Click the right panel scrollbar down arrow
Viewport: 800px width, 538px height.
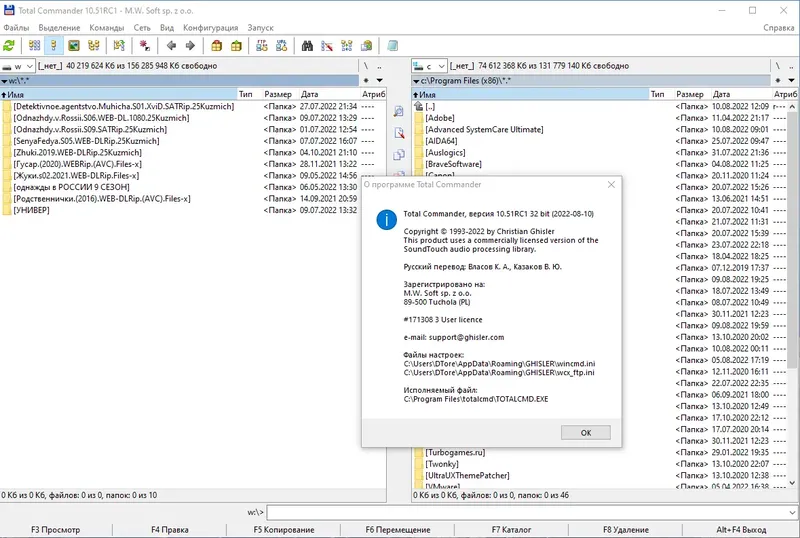click(792, 482)
